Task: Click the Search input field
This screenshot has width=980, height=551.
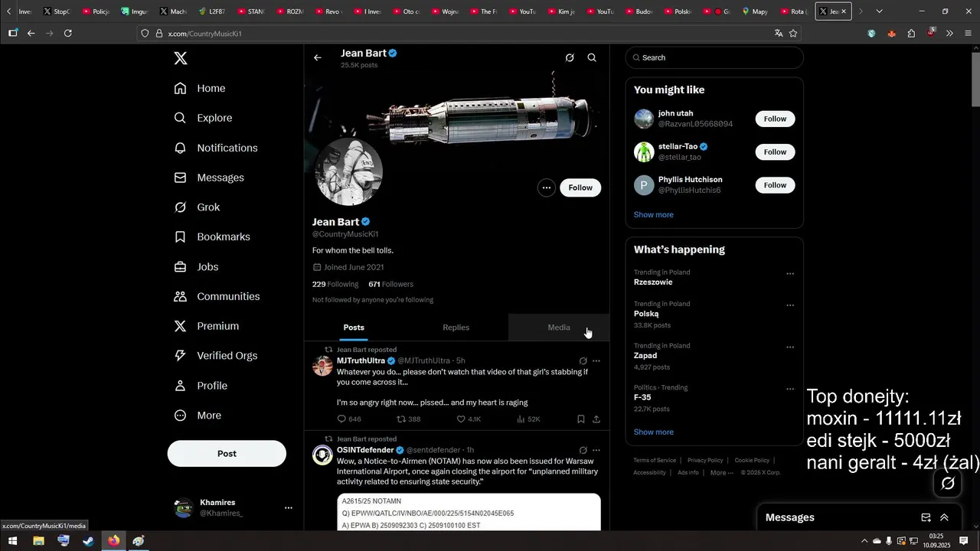Action: [714, 57]
